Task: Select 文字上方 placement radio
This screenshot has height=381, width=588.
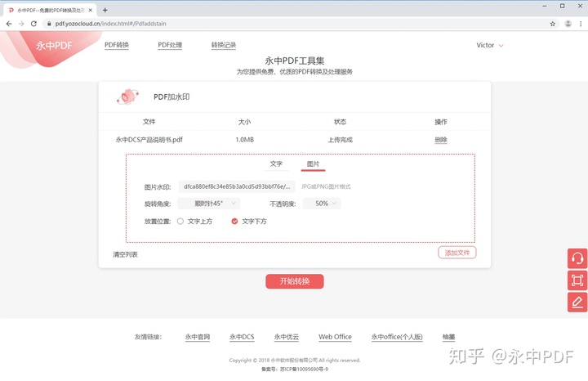Action: coord(180,222)
